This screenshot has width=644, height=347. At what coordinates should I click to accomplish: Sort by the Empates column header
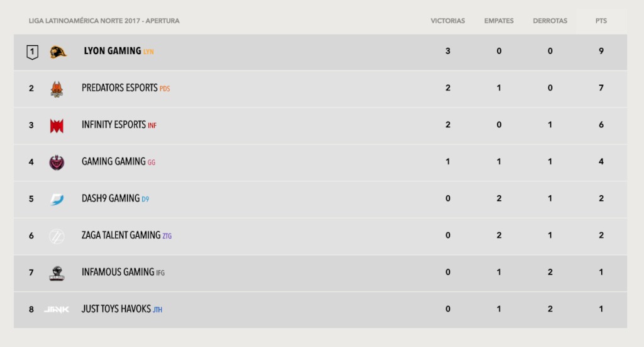tap(499, 21)
